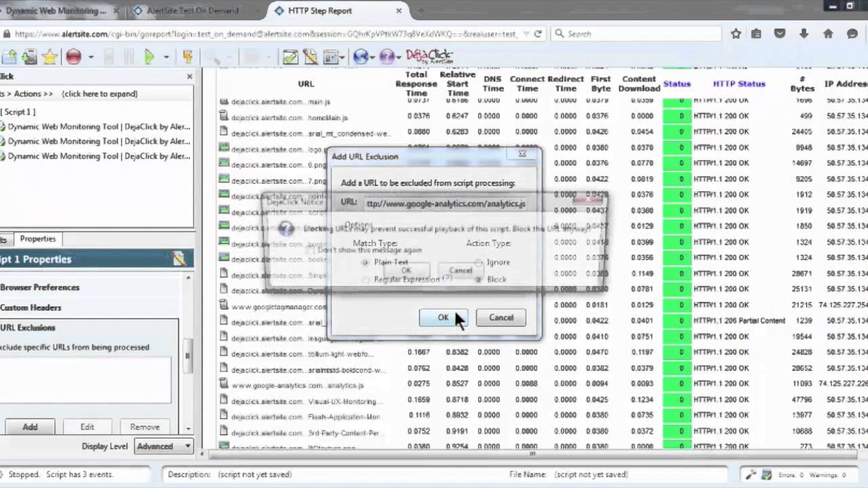Viewport: 868px width, 488px height.
Task: Click the browser Search box
Action: 636,34
